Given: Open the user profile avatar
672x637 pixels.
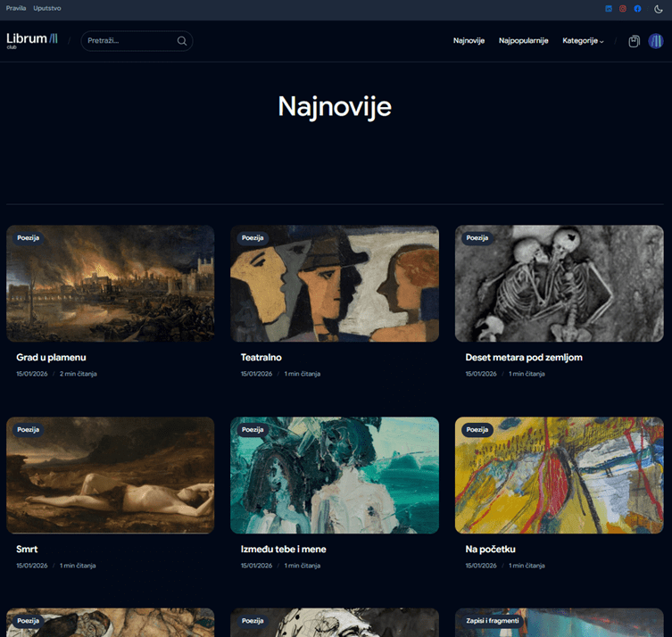Looking at the screenshot, I should 656,41.
